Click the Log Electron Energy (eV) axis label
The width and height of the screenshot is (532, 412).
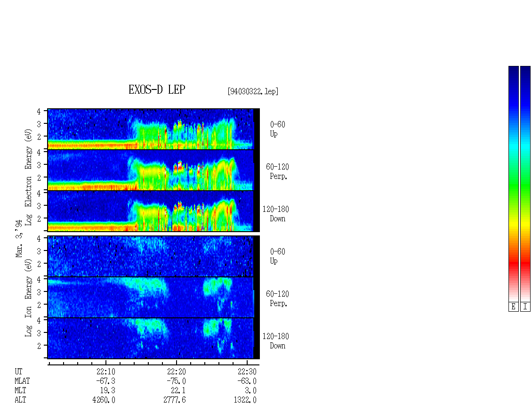point(28,177)
